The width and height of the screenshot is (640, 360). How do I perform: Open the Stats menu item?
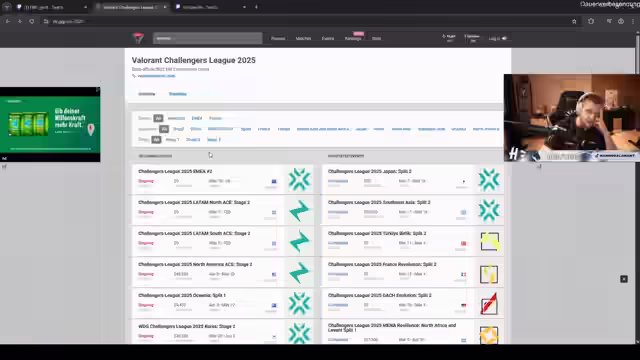[x=376, y=38]
